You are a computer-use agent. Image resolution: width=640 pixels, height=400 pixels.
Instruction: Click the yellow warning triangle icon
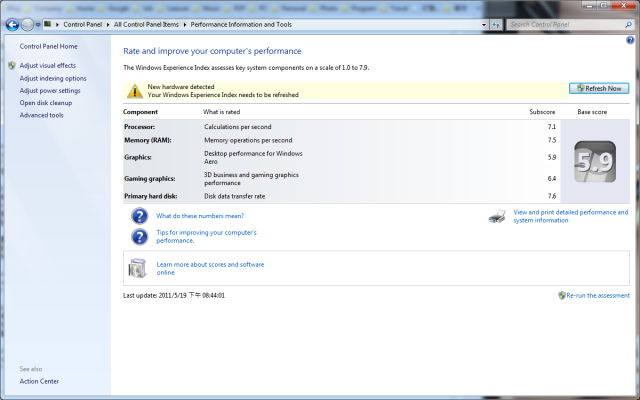[135, 91]
